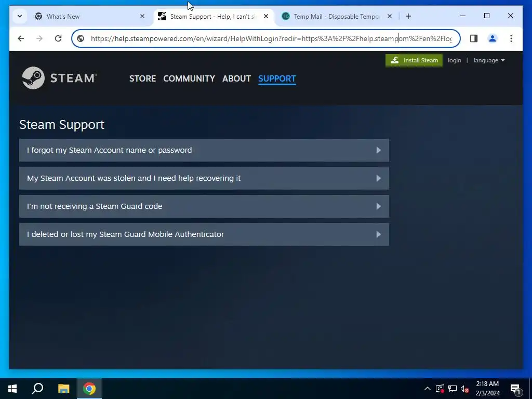The height and width of the screenshot is (399, 532).
Task: Click the Install Steam button
Action: pos(414,60)
